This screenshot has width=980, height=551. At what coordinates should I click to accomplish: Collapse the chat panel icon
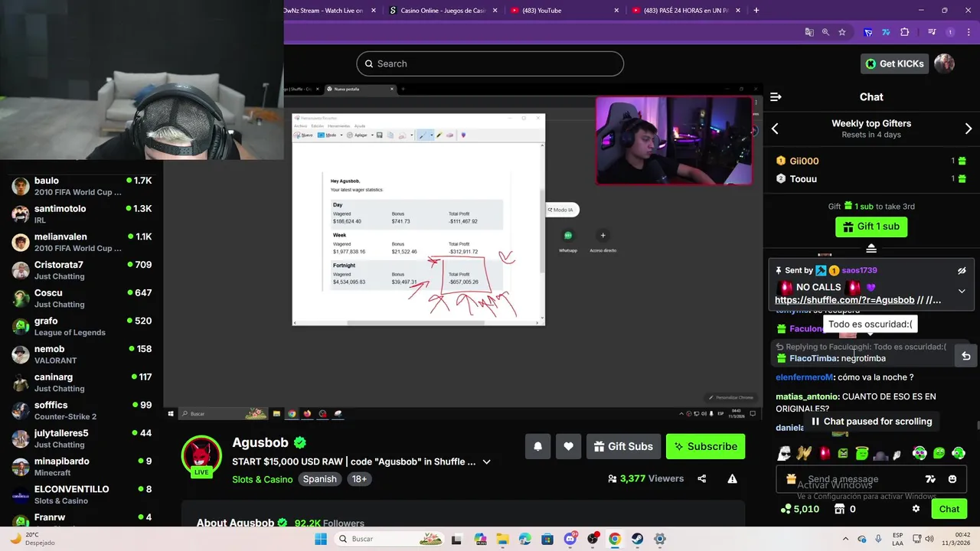coord(776,97)
